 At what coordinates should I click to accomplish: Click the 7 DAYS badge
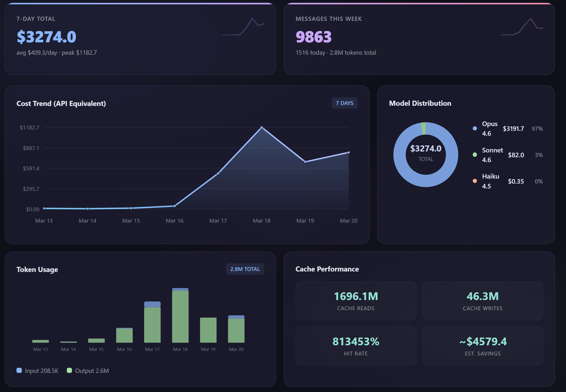344,103
